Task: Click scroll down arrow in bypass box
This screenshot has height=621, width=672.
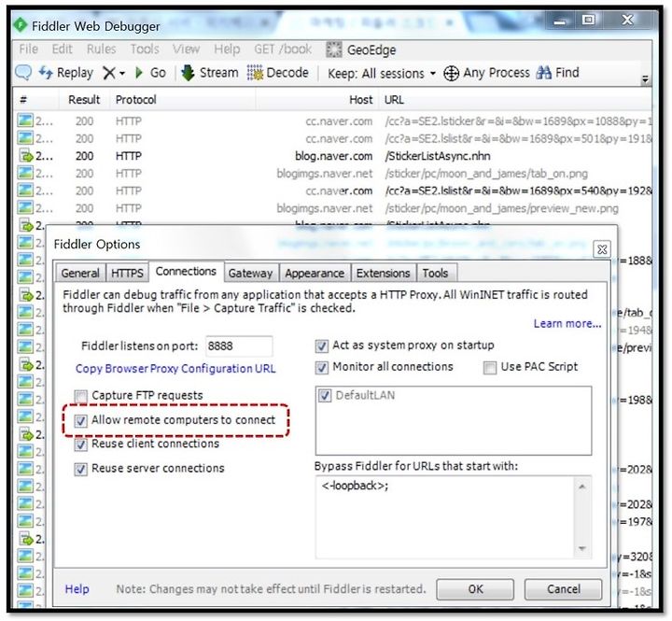Action: (x=582, y=548)
